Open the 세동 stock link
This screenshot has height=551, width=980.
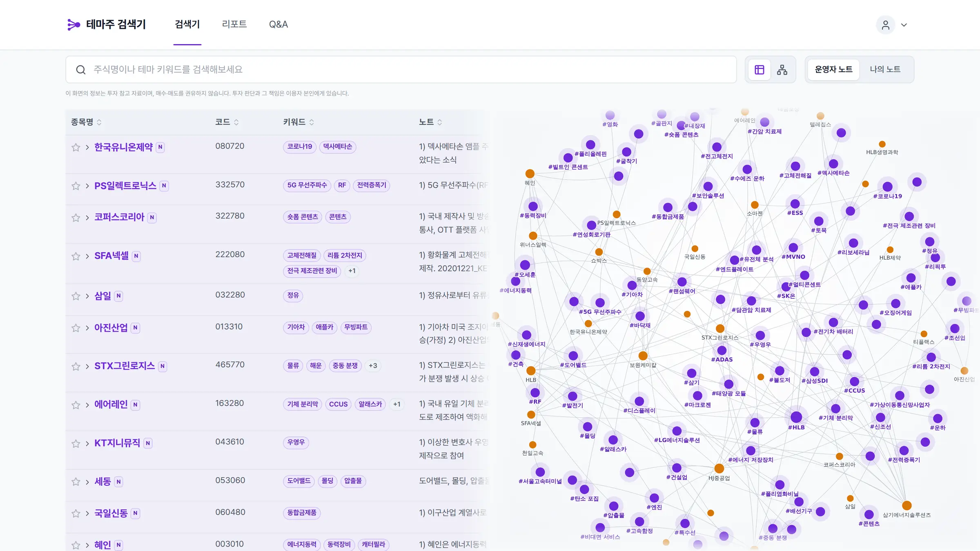tap(102, 482)
